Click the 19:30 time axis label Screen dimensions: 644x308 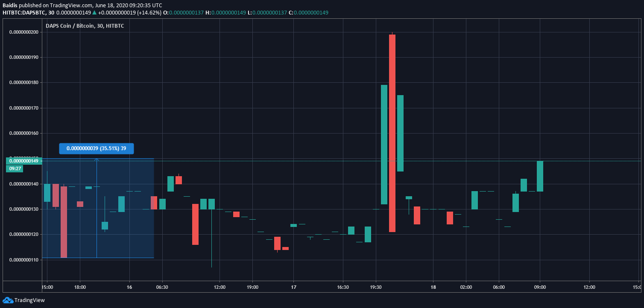pyautogui.click(x=376, y=288)
